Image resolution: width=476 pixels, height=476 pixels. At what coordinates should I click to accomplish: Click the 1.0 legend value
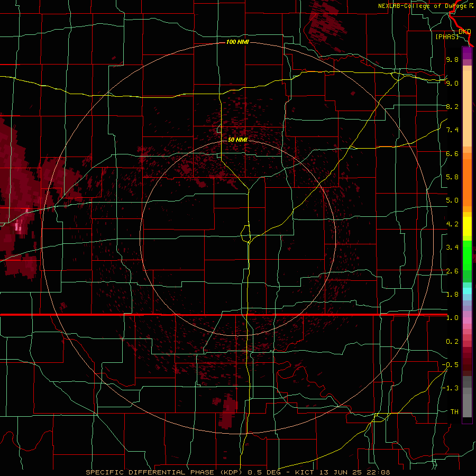point(452,318)
